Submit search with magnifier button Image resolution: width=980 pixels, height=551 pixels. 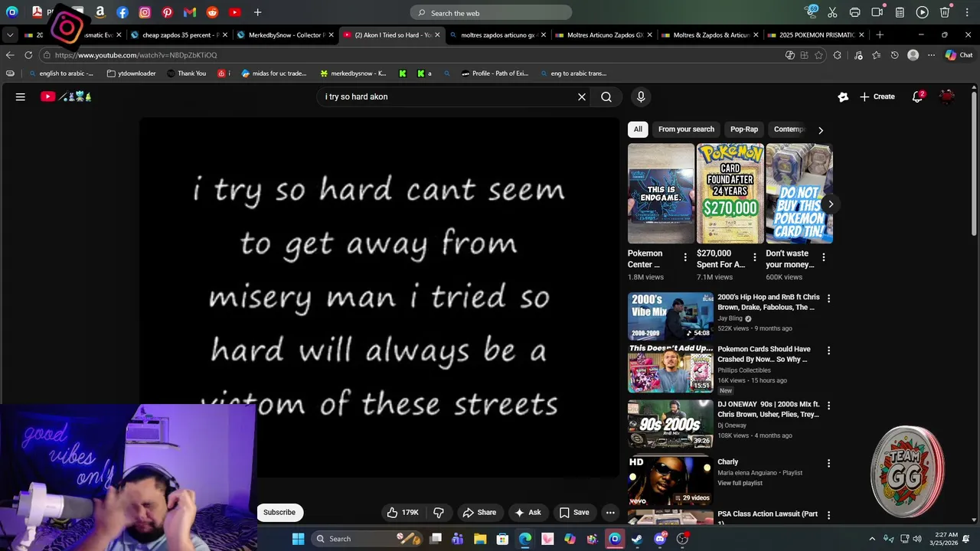(606, 96)
